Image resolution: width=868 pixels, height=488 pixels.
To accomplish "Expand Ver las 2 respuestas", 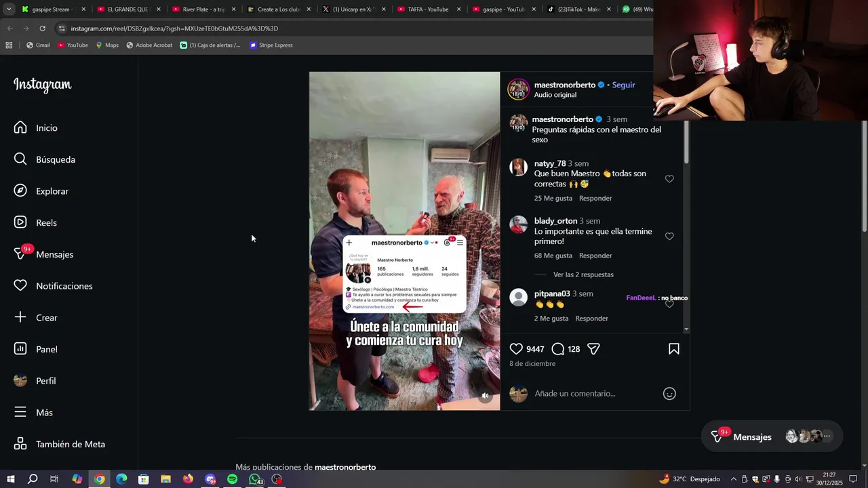I will click(583, 274).
